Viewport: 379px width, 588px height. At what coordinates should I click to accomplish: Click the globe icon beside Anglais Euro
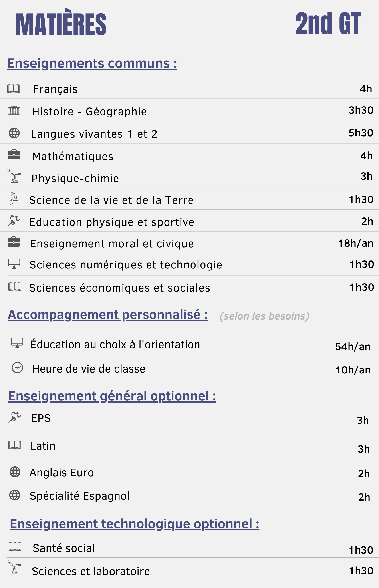pyautogui.click(x=15, y=472)
